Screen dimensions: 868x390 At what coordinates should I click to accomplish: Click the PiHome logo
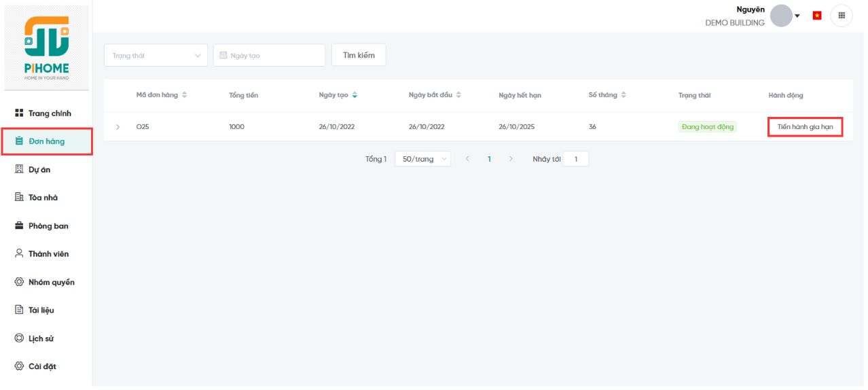point(46,48)
